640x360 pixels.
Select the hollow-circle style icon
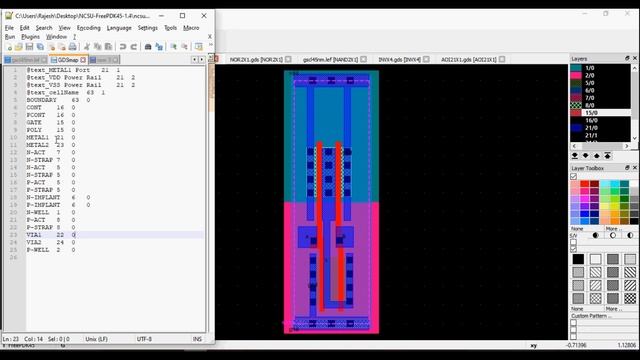(613, 235)
